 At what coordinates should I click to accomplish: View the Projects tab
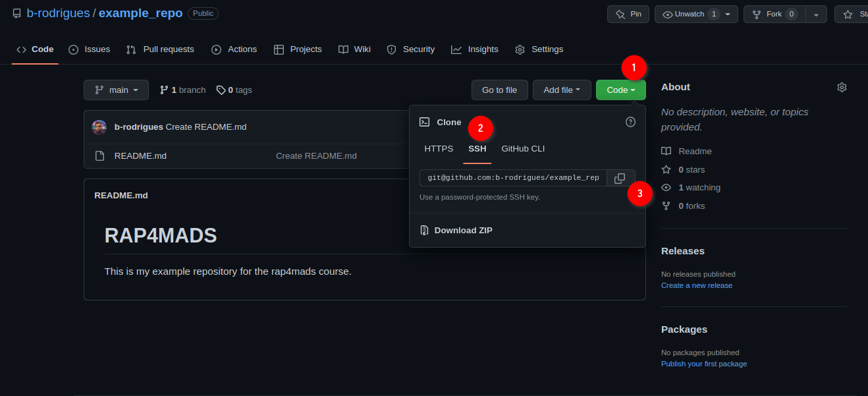point(298,49)
